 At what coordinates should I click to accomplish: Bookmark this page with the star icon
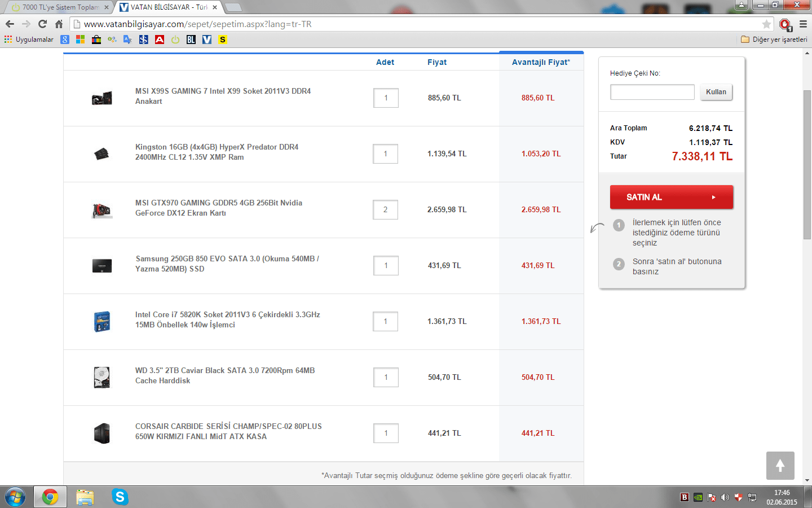(x=766, y=24)
